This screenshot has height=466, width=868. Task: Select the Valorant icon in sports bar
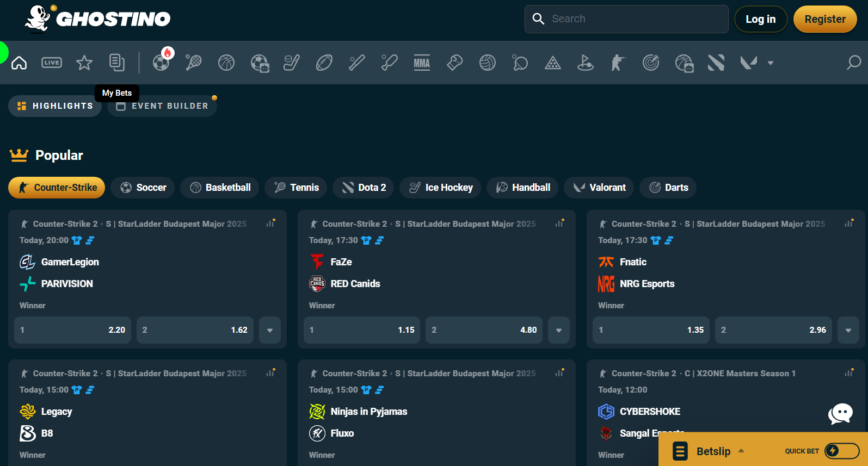pyautogui.click(x=749, y=63)
